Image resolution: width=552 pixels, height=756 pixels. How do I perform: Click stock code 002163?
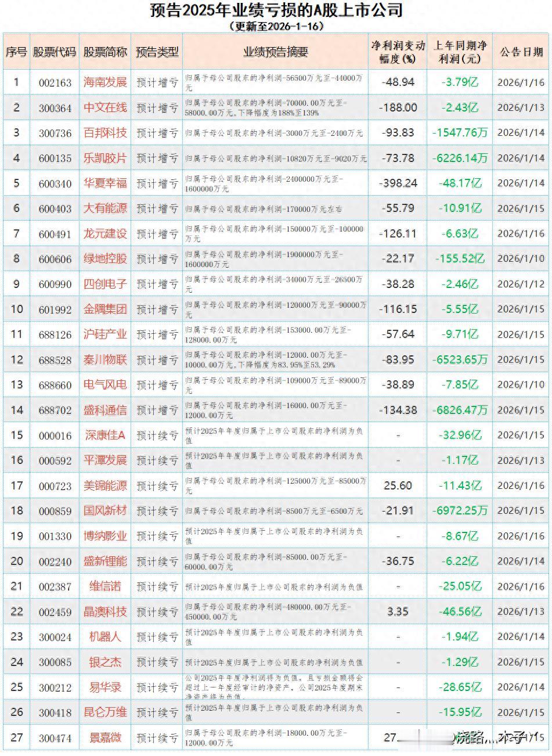(55, 82)
